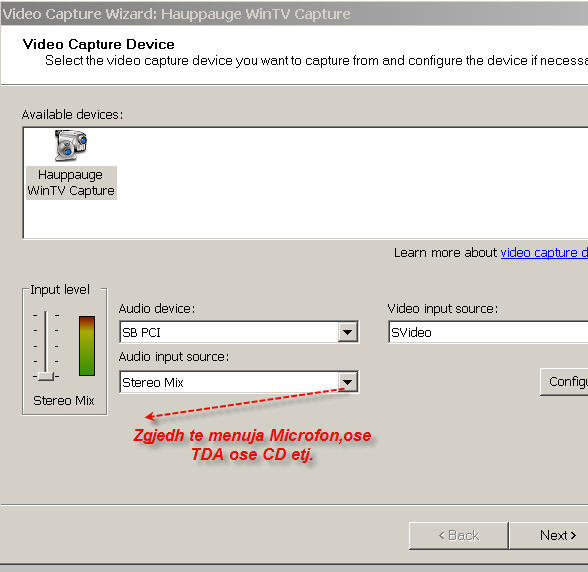Click the Stereo Mix label under the slider

(x=64, y=401)
